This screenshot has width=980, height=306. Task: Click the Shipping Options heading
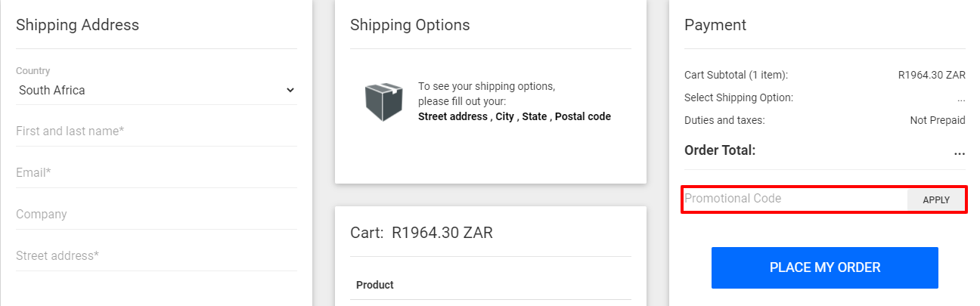[410, 25]
